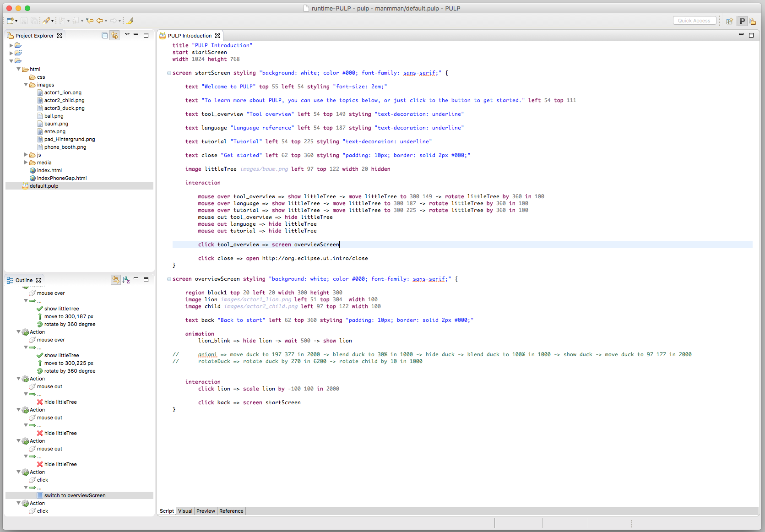Select pad_Hintergrund.png file
Image resolution: width=765 pixels, height=532 pixels.
[x=70, y=139]
